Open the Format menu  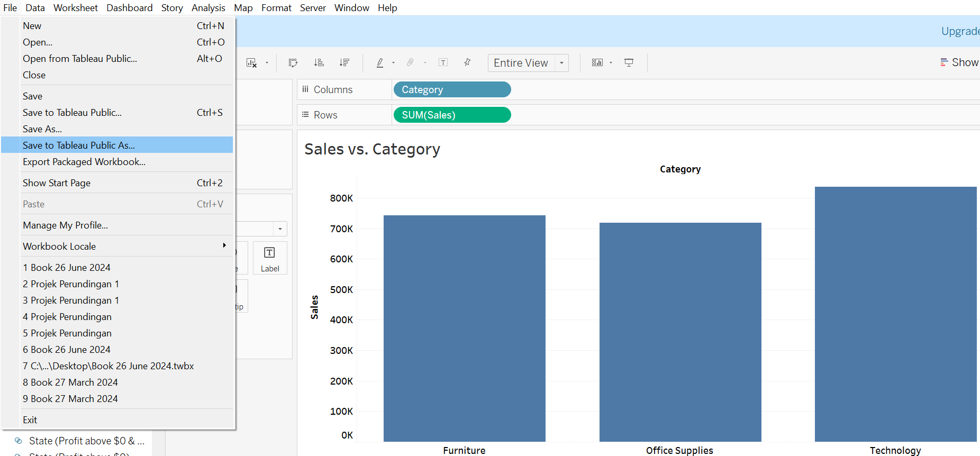click(x=276, y=8)
